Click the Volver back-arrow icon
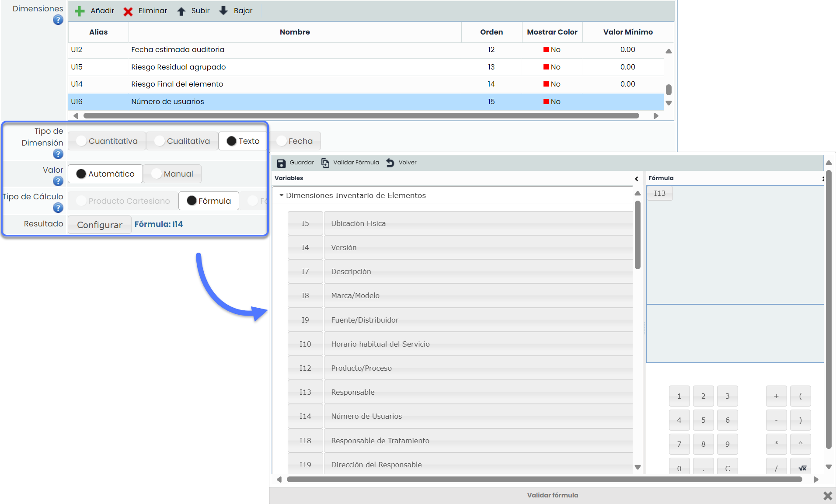 coord(390,163)
